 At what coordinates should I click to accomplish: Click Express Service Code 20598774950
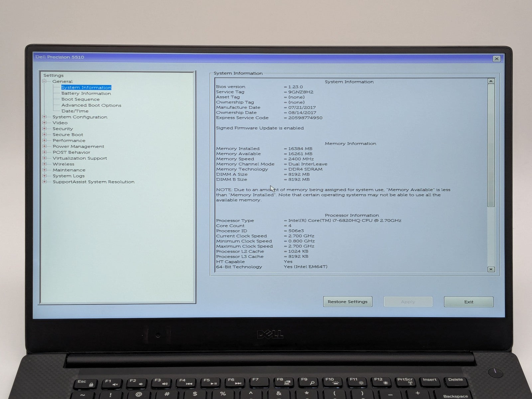(x=305, y=118)
